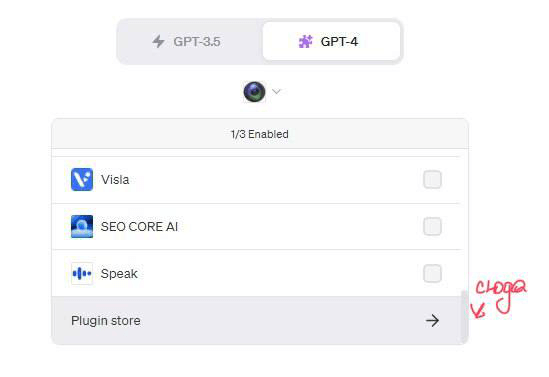Check the Speak plugin checkbox
The width and height of the screenshot is (549, 377).
(x=432, y=273)
